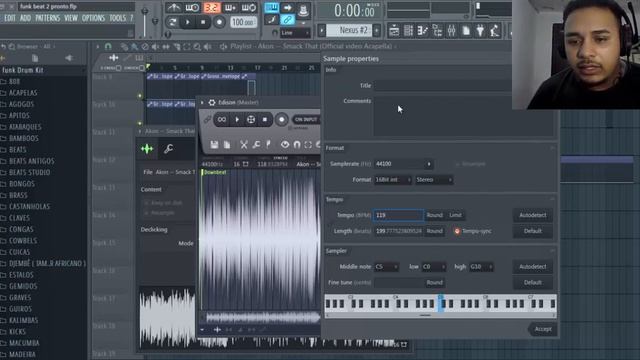Image resolution: width=640 pixels, height=360 pixels.
Task: Click the 100 tempo display
Action: coord(243,22)
